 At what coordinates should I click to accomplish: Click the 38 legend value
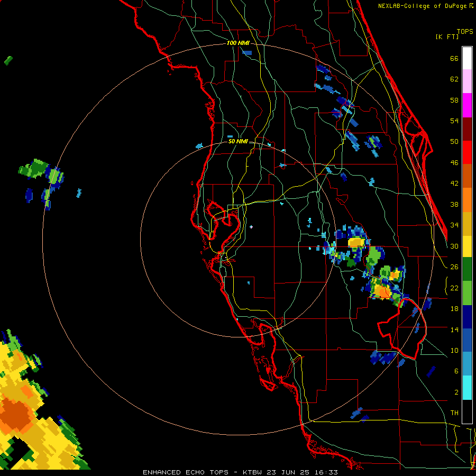pos(454,204)
